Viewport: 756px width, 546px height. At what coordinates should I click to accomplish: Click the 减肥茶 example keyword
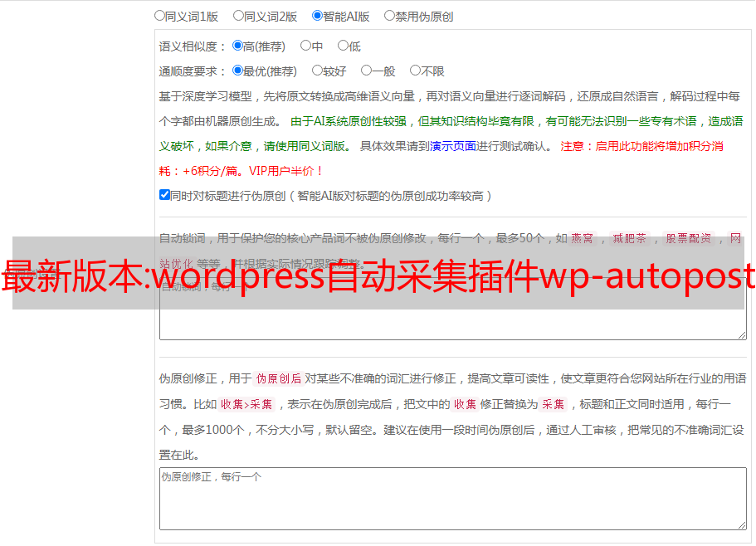[630, 238]
